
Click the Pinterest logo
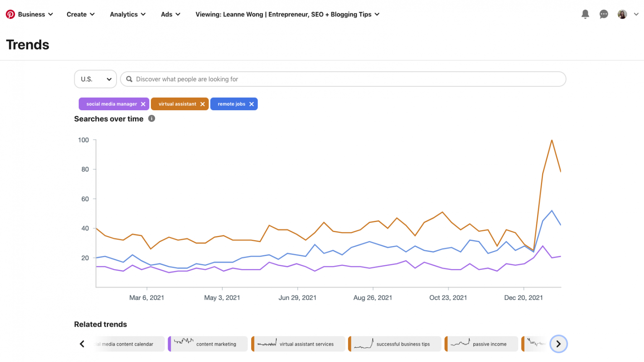click(x=10, y=14)
